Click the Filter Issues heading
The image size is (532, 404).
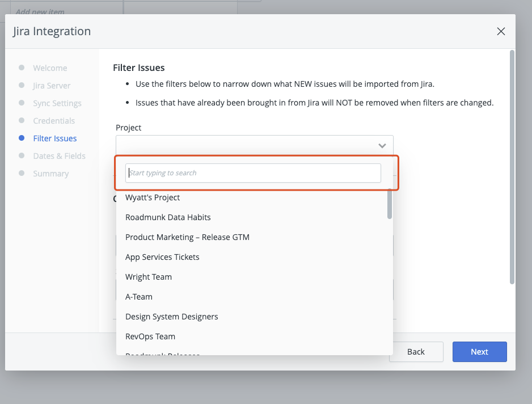pyautogui.click(x=139, y=68)
